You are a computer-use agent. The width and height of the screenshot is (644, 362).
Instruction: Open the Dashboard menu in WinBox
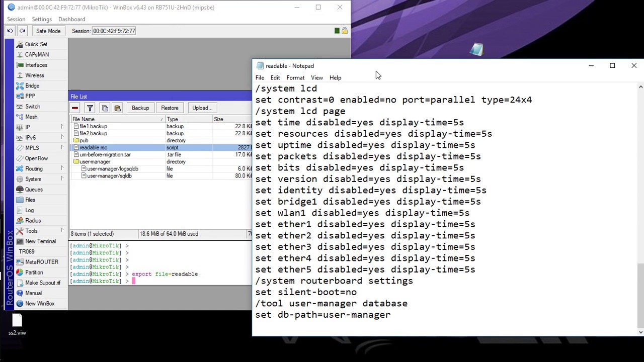[x=71, y=19]
